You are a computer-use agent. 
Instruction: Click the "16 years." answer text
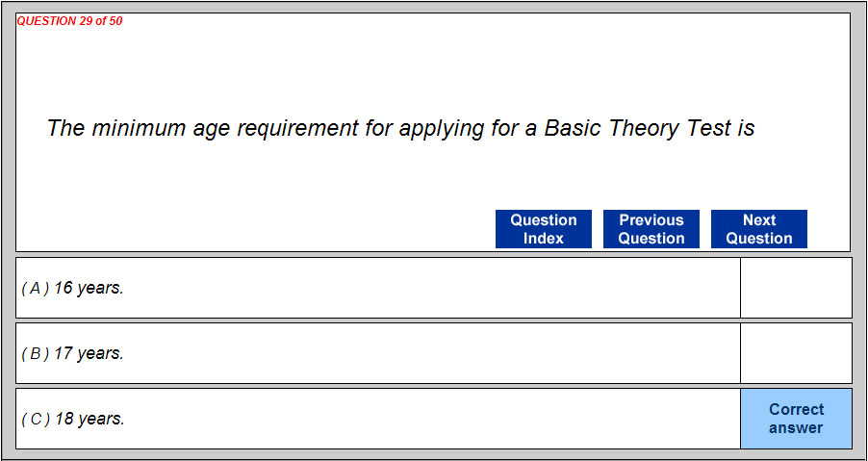(89, 288)
